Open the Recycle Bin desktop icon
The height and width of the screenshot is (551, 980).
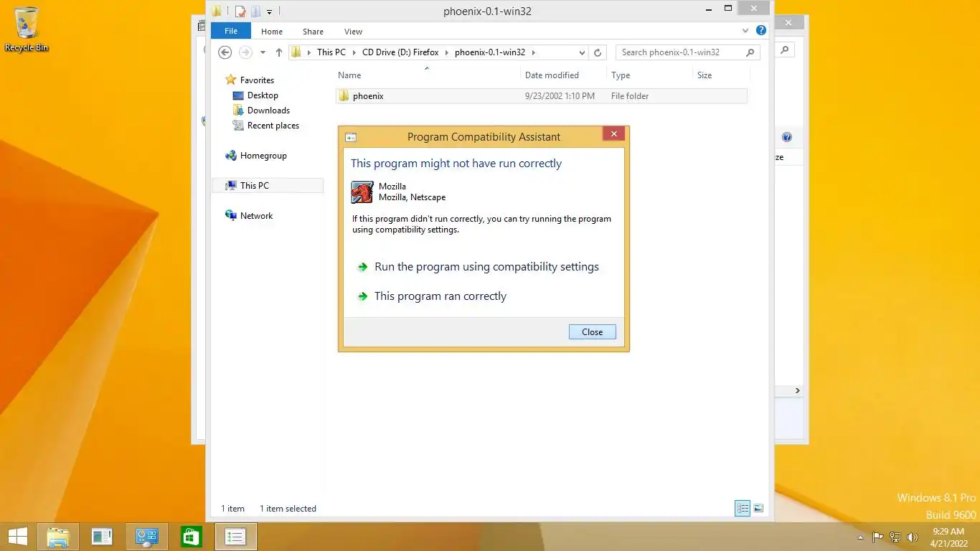tap(27, 29)
